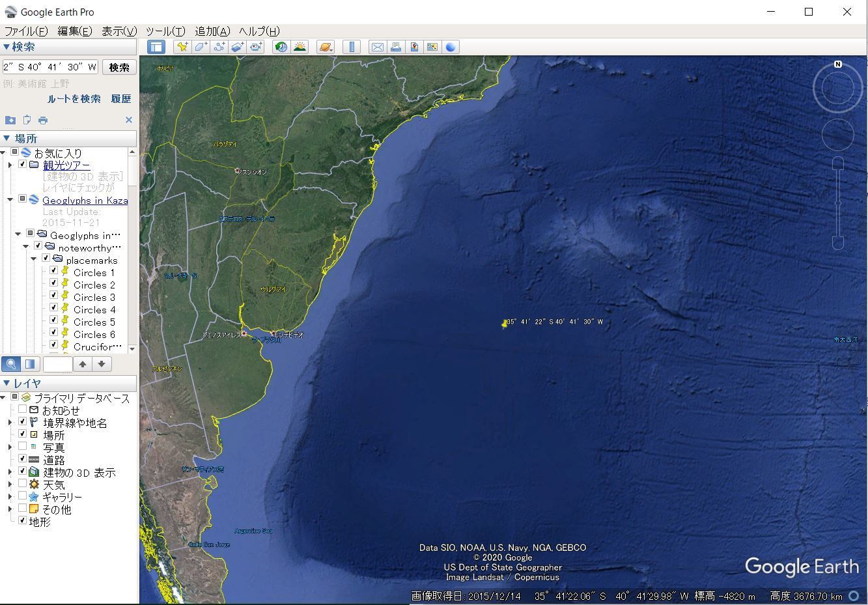Open the 履歴 history link
Viewport: 868px width, 605px height.
point(121,98)
